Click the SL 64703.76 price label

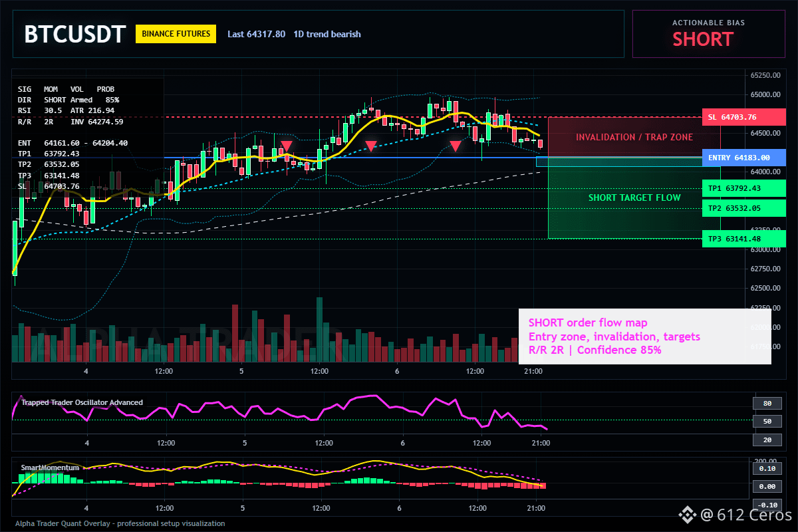tap(743, 118)
